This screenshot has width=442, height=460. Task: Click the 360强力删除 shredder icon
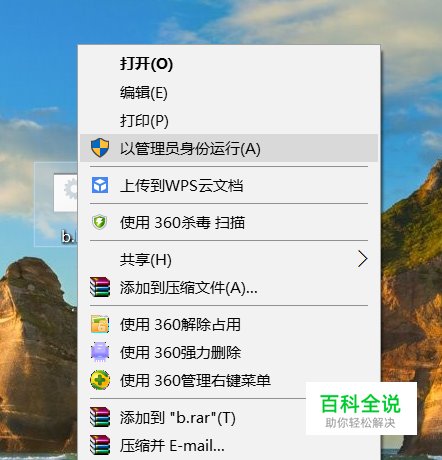pyautogui.click(x=100, y=352)
